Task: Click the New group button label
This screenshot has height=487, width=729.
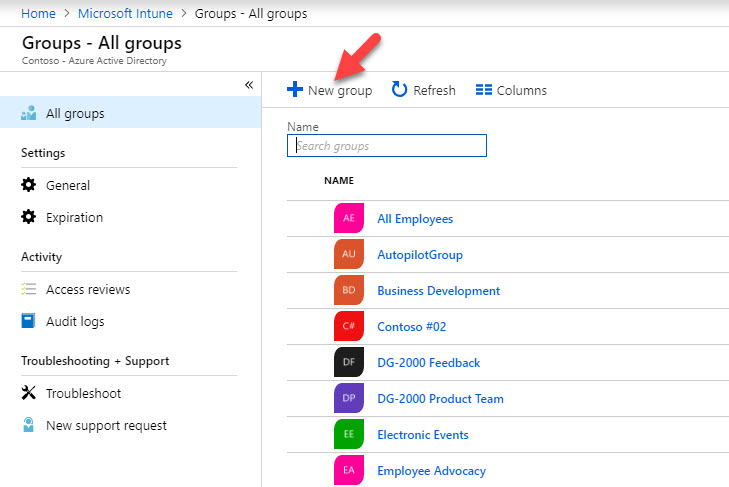Action: (340, 90)
